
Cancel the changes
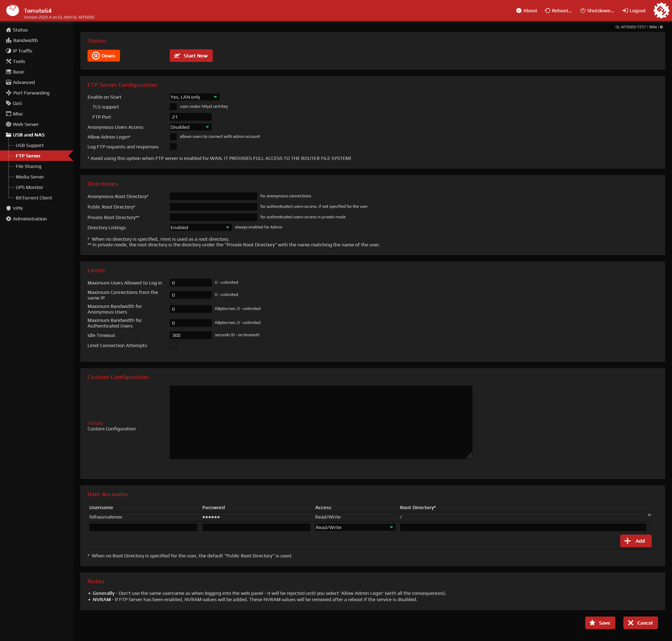640,623
